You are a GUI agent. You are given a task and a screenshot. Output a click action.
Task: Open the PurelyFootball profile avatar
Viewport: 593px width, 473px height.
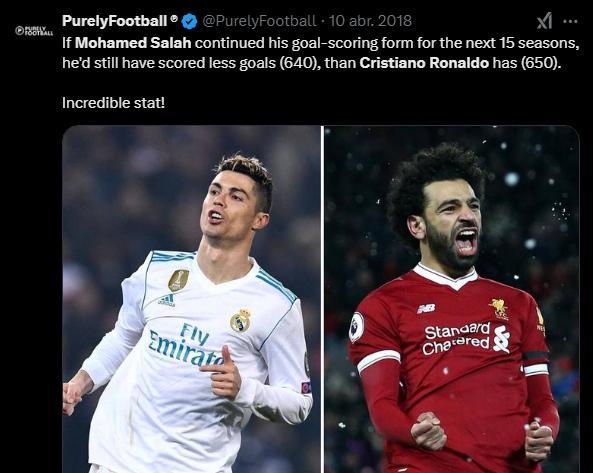34,31
